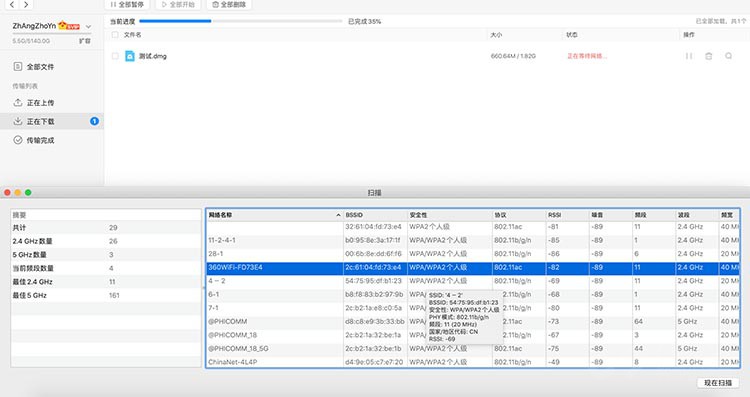
Task: Select the 7-1 network row
Action: pos(473,308)
